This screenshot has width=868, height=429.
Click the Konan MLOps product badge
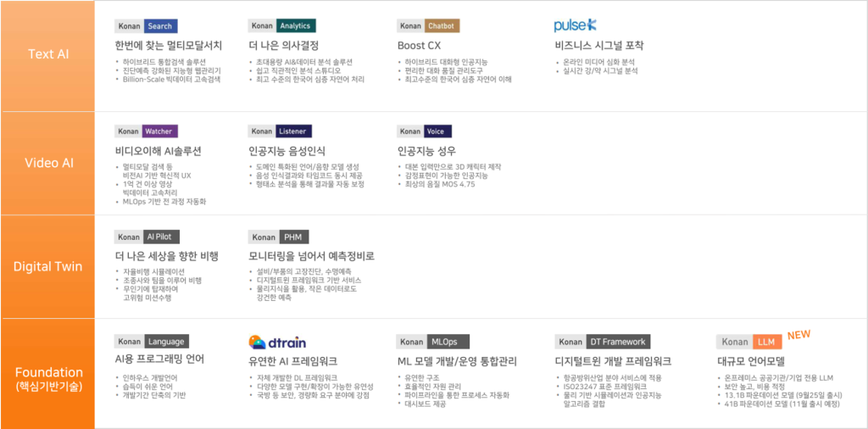(x=433, y=342)
